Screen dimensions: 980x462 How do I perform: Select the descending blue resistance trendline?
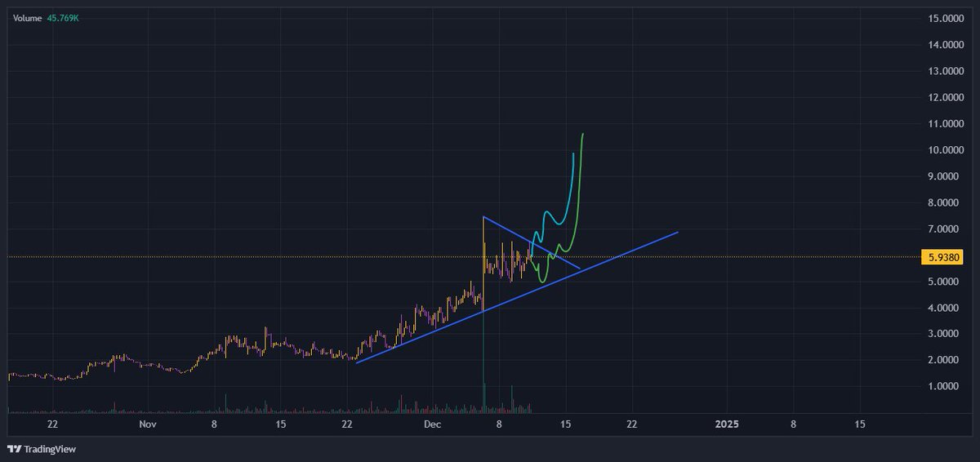point(531,242)
